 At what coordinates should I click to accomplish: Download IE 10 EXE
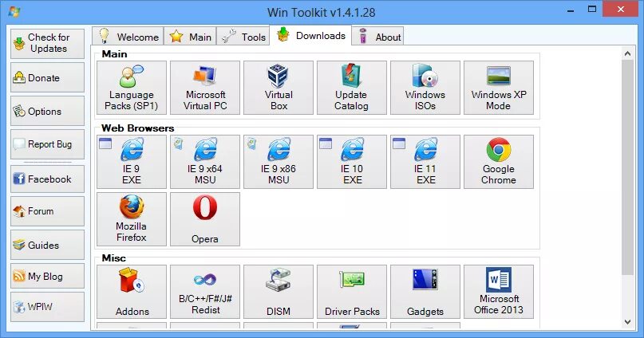(352, 162)
